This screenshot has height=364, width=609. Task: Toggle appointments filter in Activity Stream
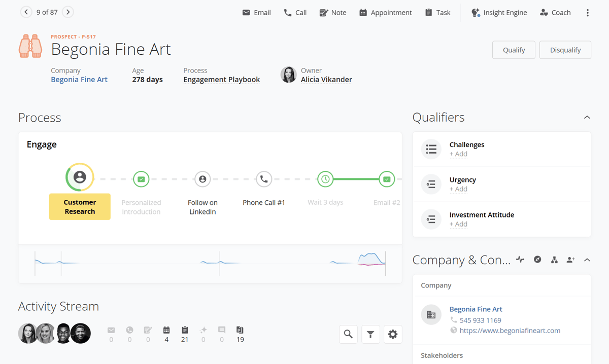pyautogui.click(x=166, y=330)
